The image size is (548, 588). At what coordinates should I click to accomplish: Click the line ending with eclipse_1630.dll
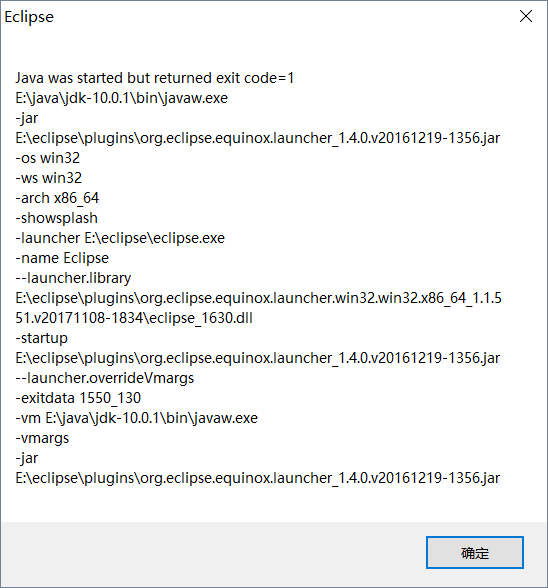click(134, 318)
